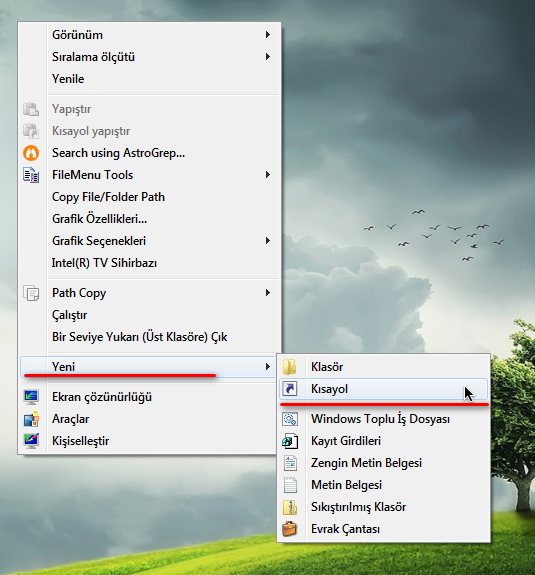This screenshot has height=575, width=535.
Task: Click the Ekran çözünürlüğü monitor icon
Action: 31,397
